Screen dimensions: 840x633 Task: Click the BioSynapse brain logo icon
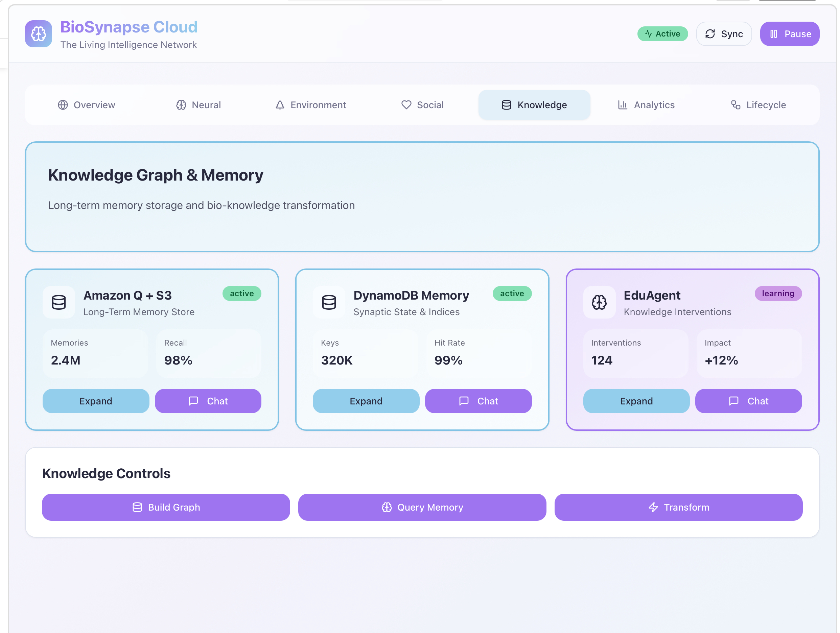tap(38, 34)
